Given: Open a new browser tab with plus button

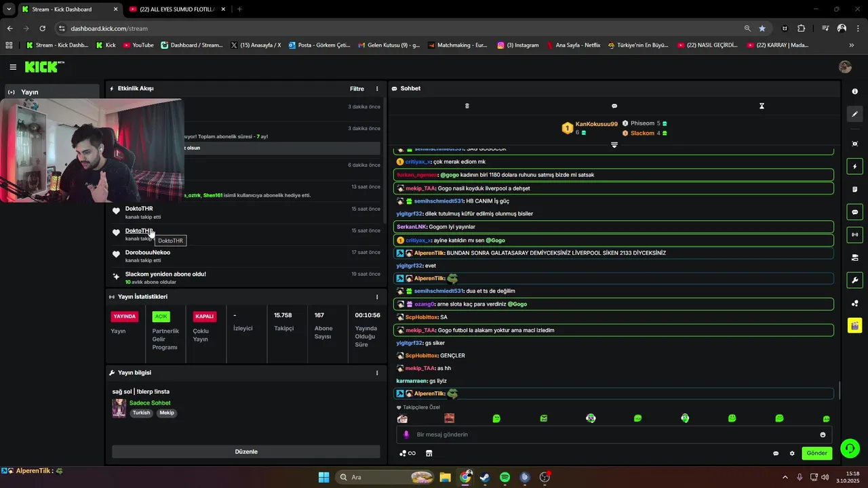Looking at the screenshot, I should [x=239, y=9].
